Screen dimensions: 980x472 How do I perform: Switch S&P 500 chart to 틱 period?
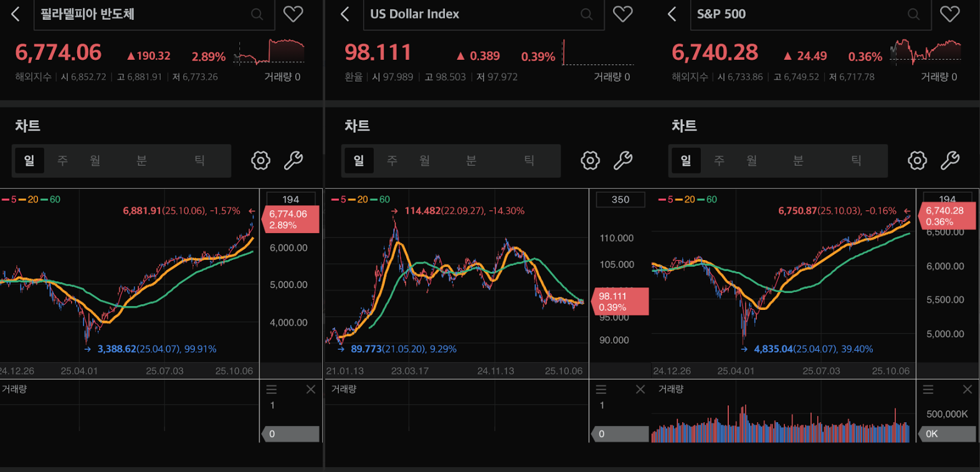[x=856, y=160]
